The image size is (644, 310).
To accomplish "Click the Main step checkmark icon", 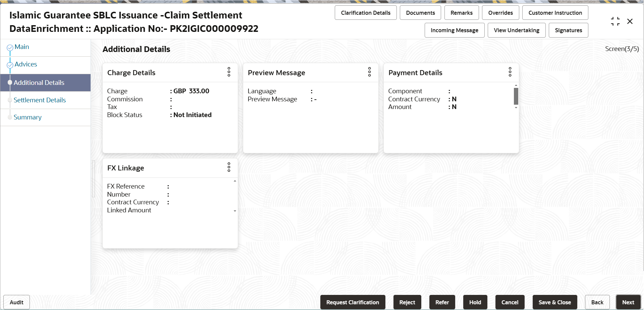I will point(10,48).
